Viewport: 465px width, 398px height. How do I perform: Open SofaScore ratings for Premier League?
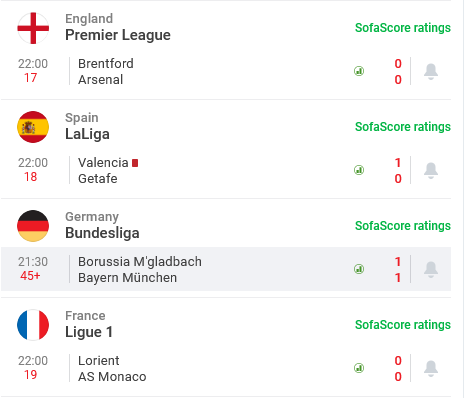(x=403, y=28)
